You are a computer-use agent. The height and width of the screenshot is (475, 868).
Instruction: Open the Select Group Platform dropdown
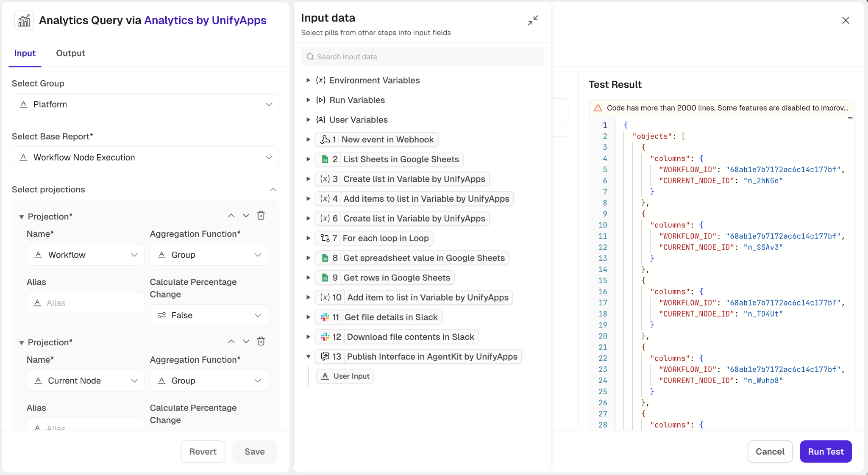coord(145,104)
